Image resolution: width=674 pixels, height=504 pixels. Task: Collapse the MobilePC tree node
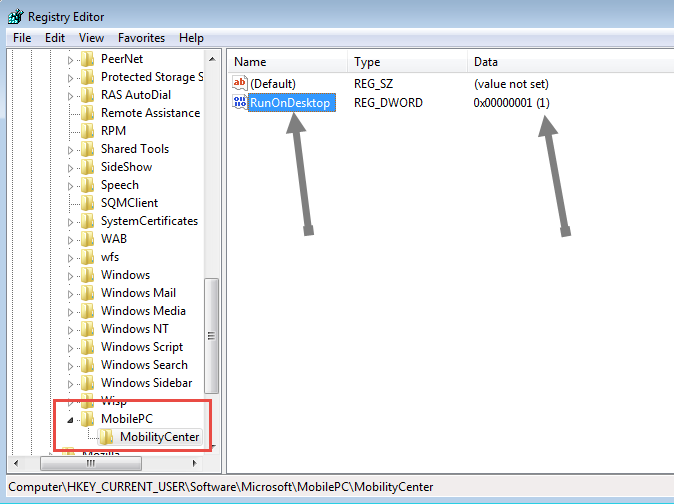coord(70,419)
